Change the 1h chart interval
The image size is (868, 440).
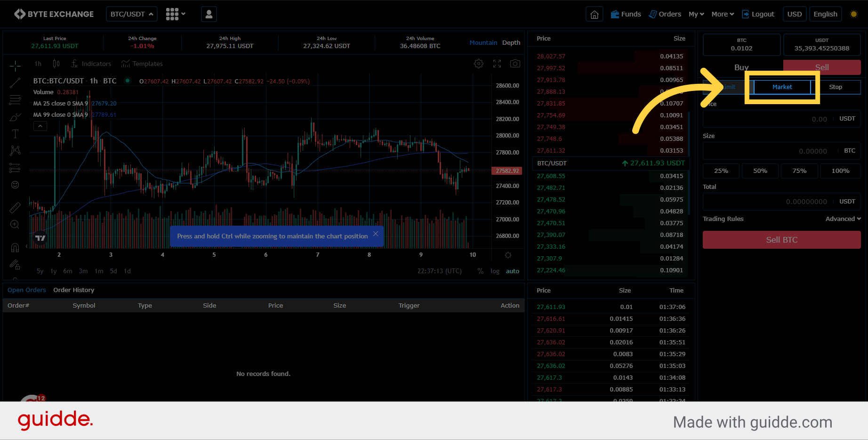(38, 64)
